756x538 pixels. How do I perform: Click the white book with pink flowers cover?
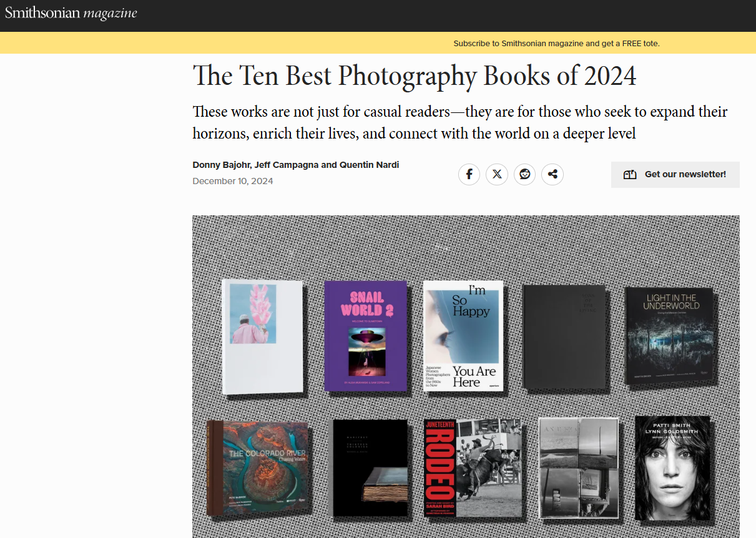coord(263,337)
